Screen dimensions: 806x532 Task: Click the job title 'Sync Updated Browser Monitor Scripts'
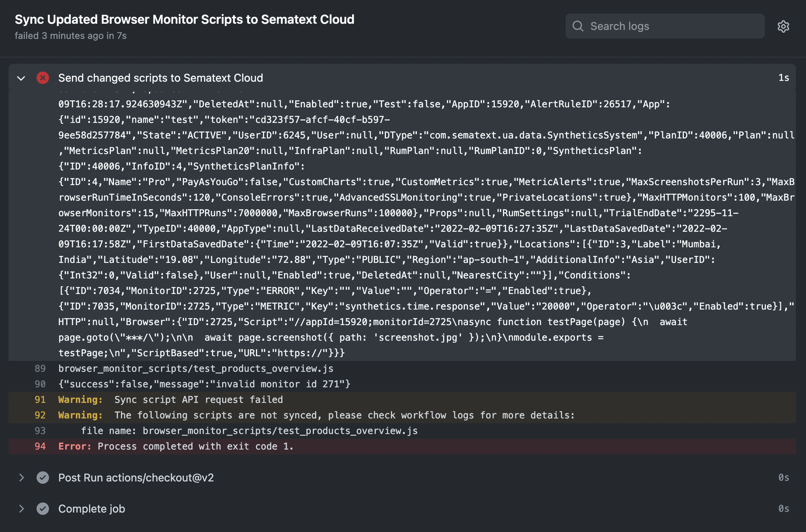184,19
